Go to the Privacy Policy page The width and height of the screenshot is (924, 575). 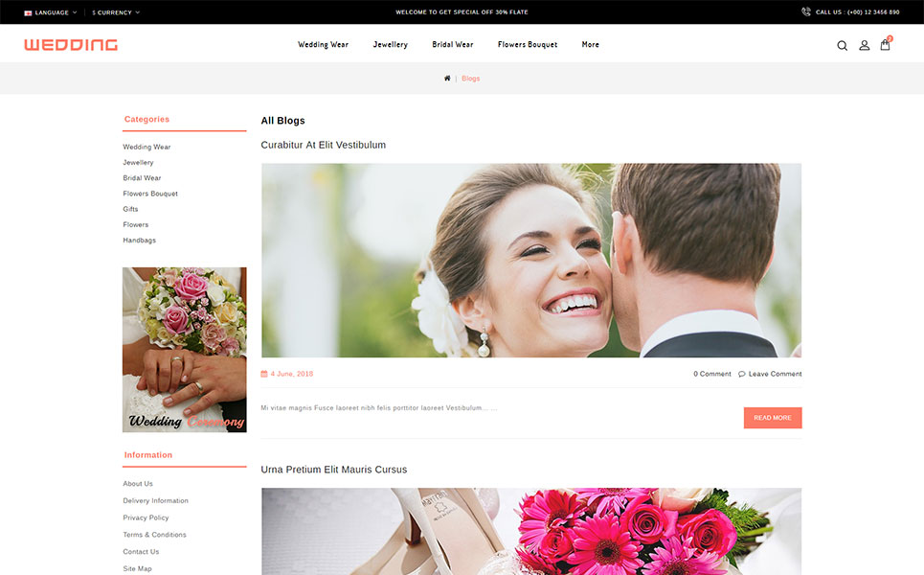pos(146,517)
